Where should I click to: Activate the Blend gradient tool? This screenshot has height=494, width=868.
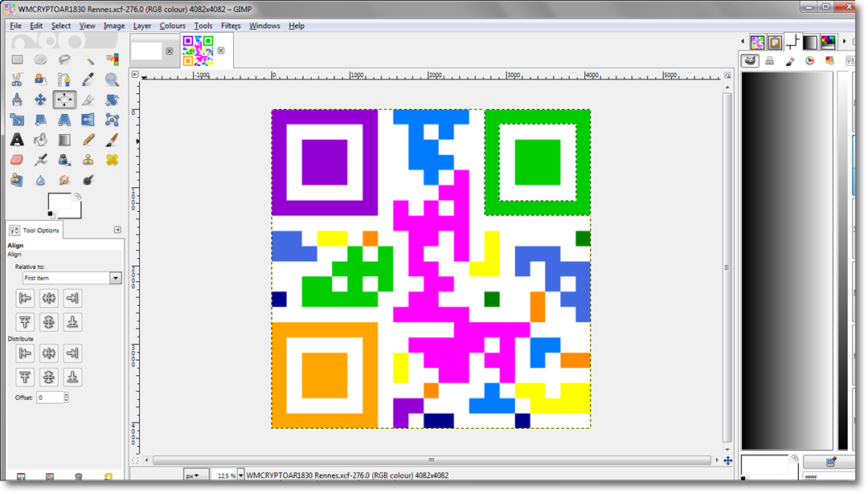click(64, 140)
